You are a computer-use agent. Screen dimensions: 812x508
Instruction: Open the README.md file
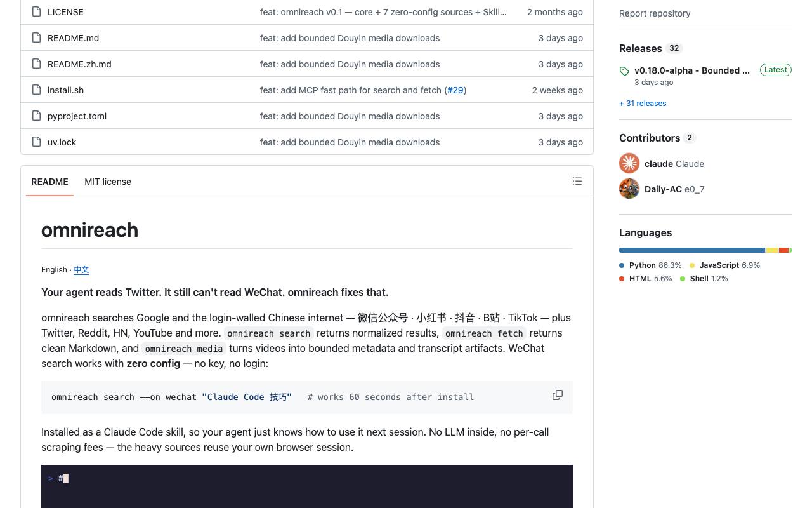(x=73, y=38)
